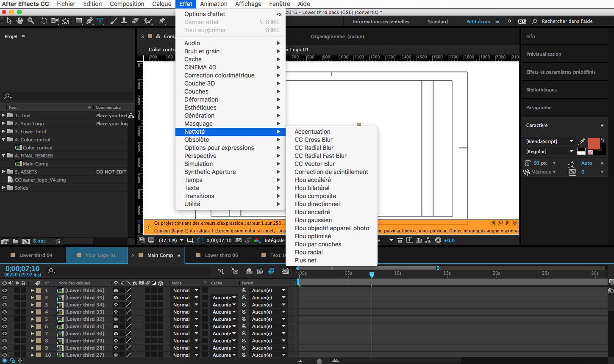Click the Graph Editor icon in timeline

point(286,271)
